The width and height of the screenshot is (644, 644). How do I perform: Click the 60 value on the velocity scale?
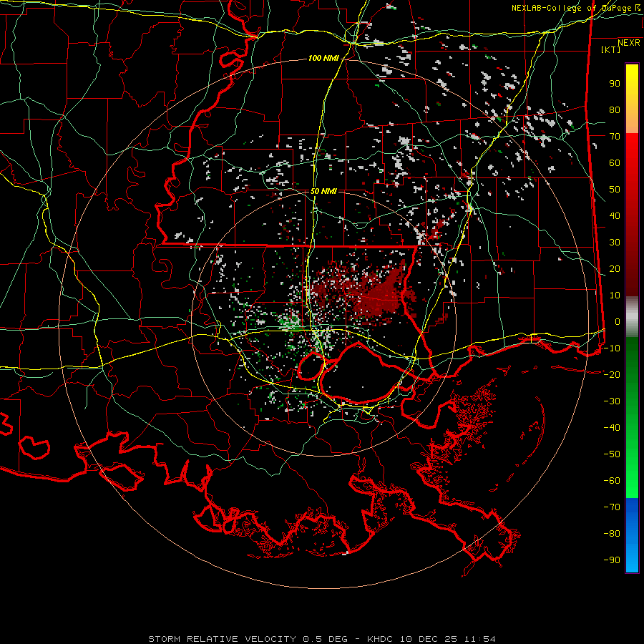pos(615,163)
